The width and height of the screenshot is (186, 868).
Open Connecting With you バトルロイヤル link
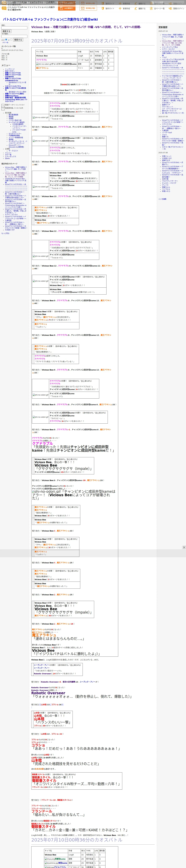(16, 100)
